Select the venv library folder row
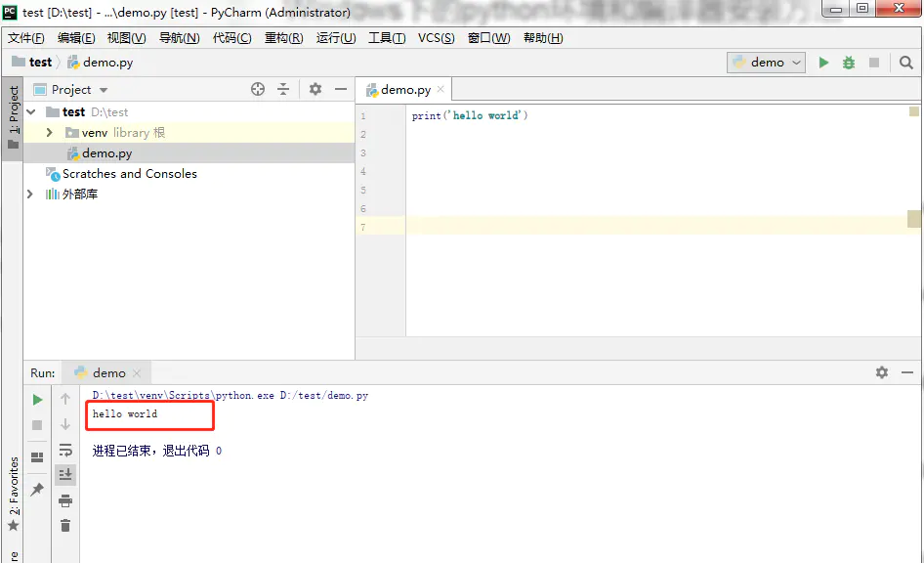The height and width of the screenshot is (563, 924). coord(189,133)
